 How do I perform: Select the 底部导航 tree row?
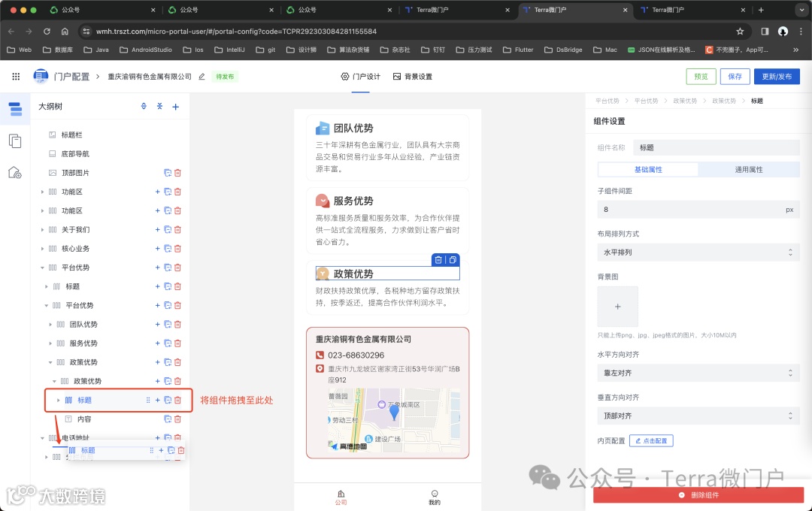click(110, 154)
